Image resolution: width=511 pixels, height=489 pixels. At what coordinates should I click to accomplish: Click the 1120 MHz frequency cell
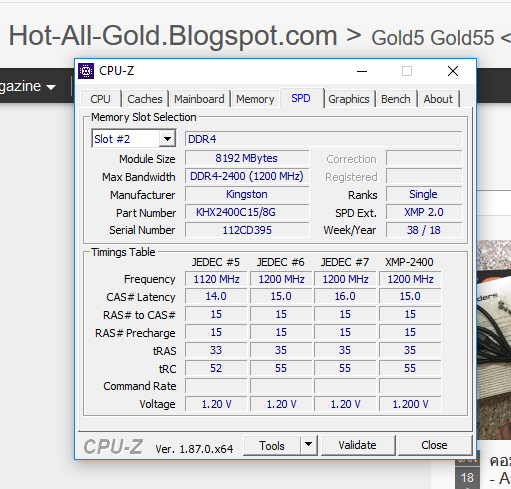(x=216, y=279)
